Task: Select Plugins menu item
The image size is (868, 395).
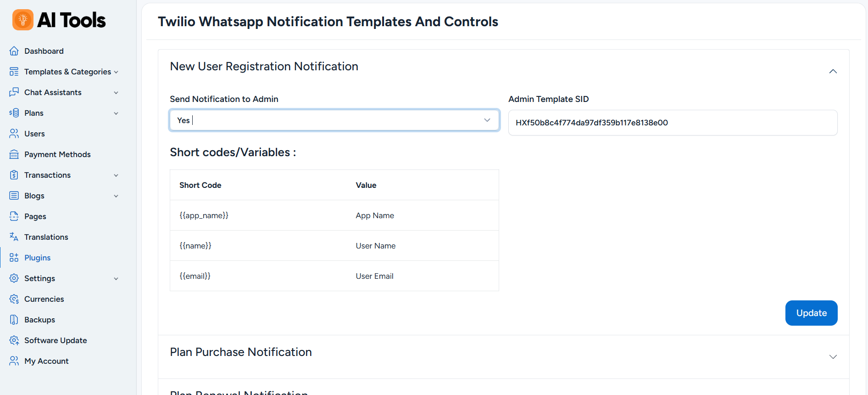Action: pyautogui.click(x=38, y=258)
